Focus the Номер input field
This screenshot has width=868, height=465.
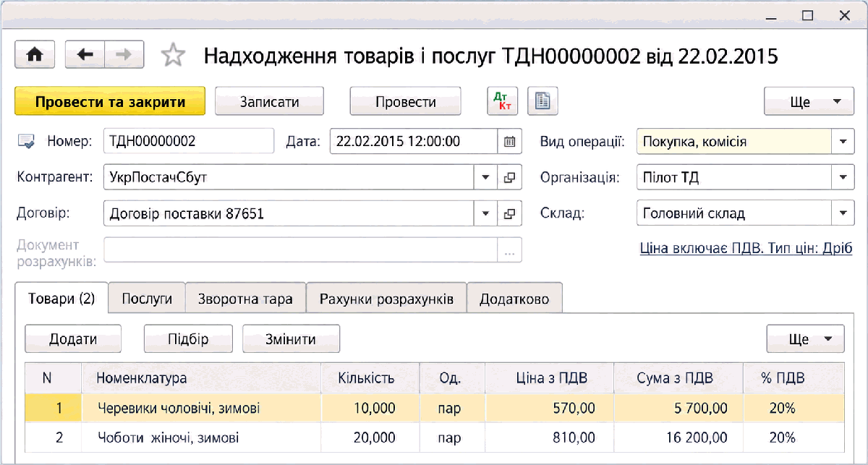[189, 141]
